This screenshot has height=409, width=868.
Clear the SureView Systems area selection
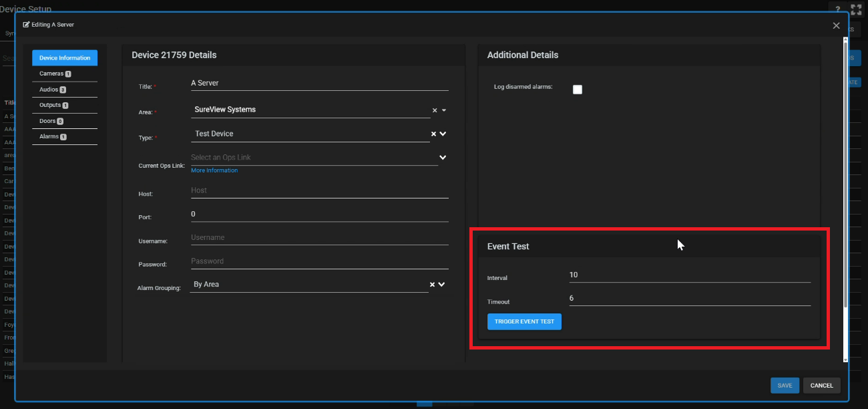click(435, 110)
